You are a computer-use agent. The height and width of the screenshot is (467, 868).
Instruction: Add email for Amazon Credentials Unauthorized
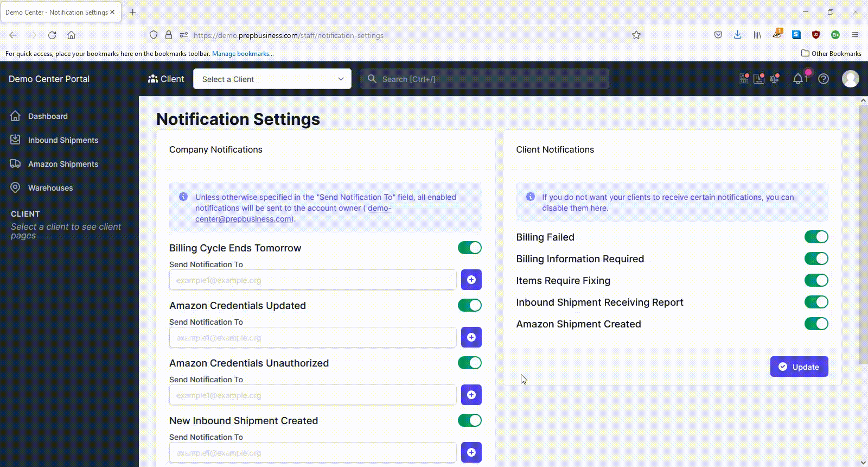(471, 395)
